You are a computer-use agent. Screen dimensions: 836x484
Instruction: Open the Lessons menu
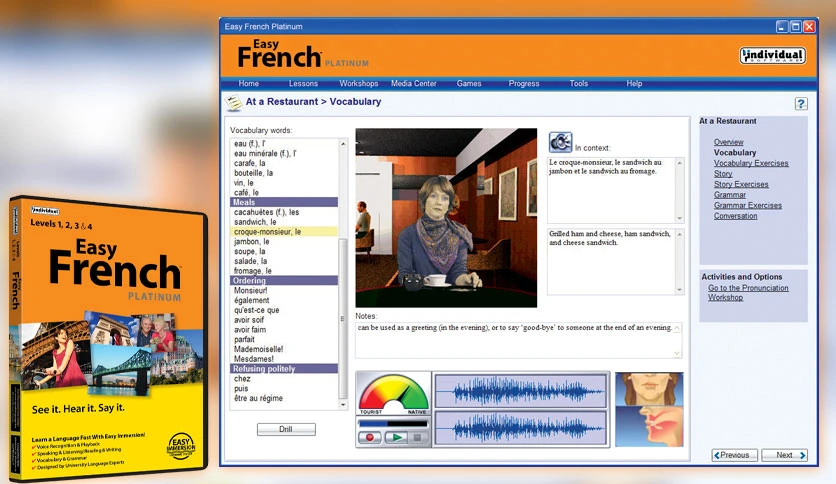[x=303, y=84]
